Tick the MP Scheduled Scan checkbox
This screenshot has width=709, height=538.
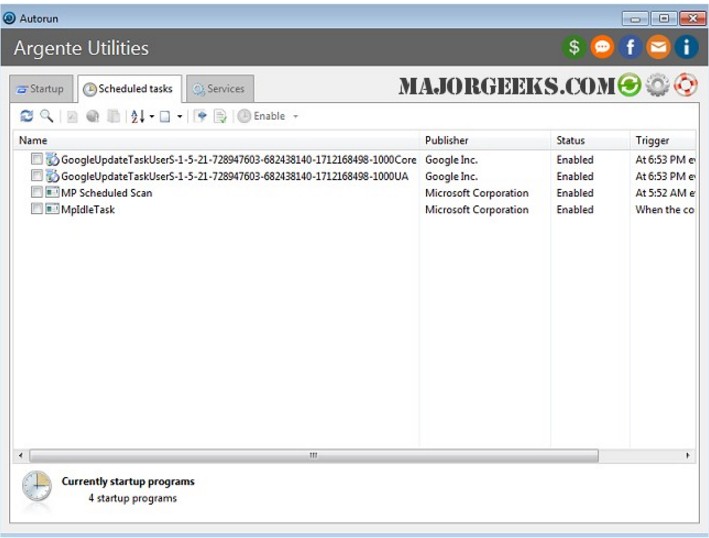click(37, 192)
